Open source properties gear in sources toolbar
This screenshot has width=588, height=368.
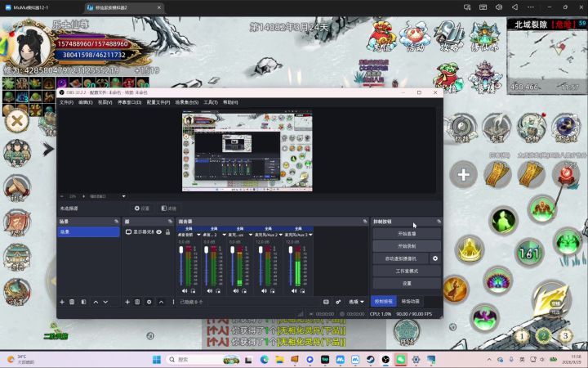pyautogui.click(x=149, y=302)
